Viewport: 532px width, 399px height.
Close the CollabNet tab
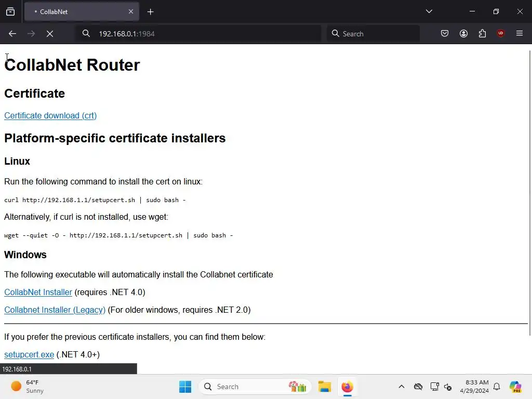131,11
